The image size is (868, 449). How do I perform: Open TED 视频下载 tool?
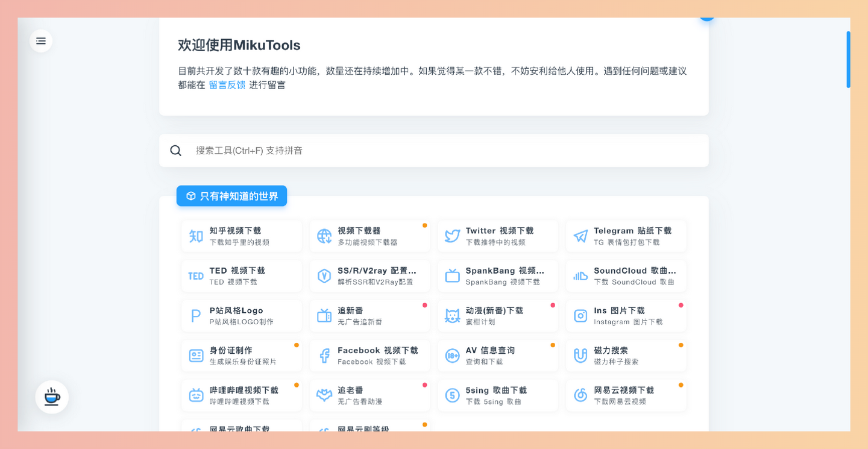click(242, 275)
